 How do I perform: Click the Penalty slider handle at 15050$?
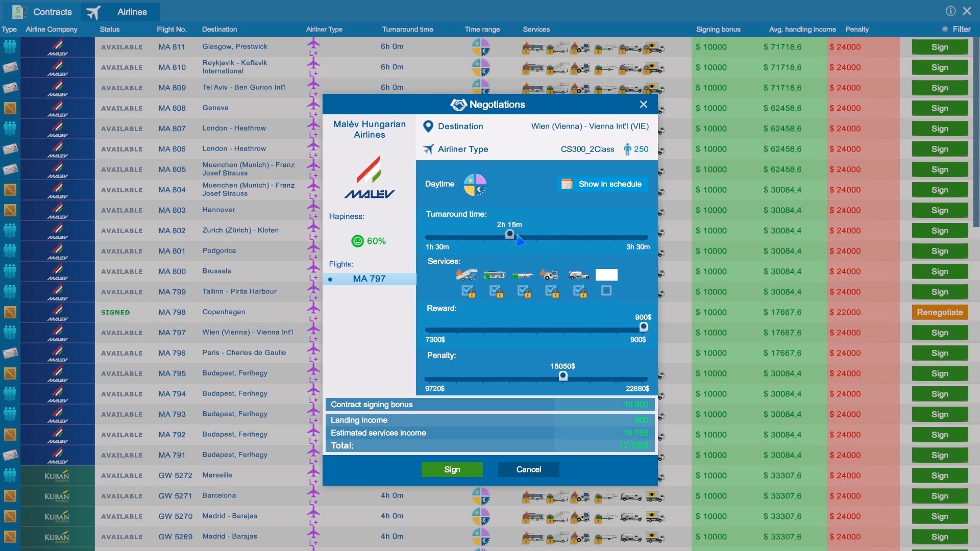(x=563, y=376)
